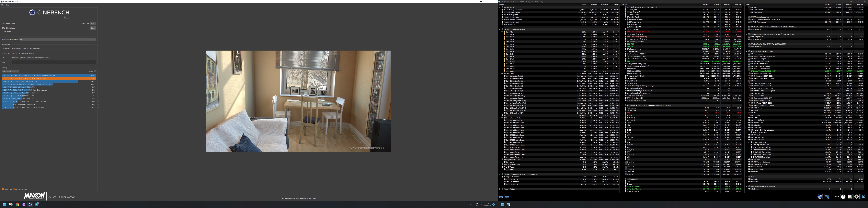
Task: Click HWiNFO blue X close icon
Action: (863, 197)
